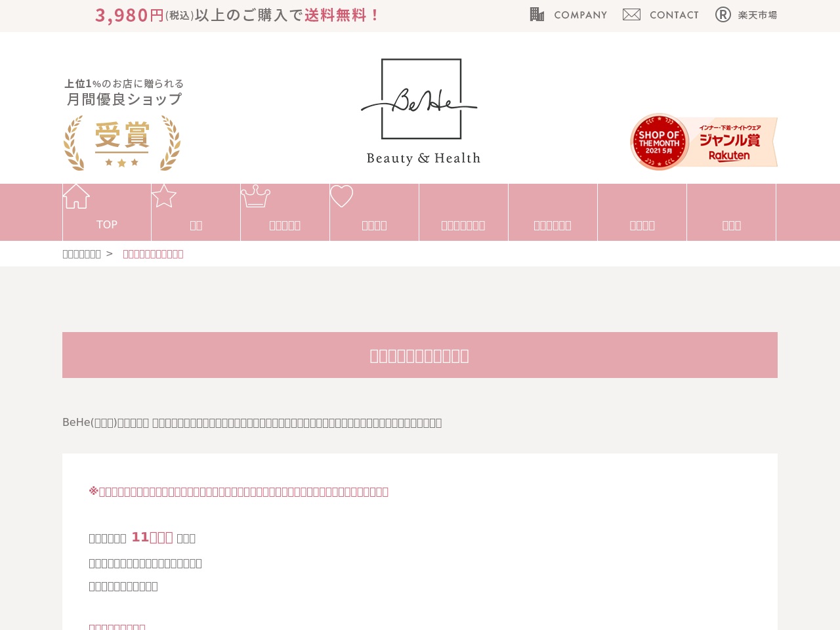Click the BeHe Beauty & Health logo
The height and width of the screenshot is (630, 840).
click(420, 112)
